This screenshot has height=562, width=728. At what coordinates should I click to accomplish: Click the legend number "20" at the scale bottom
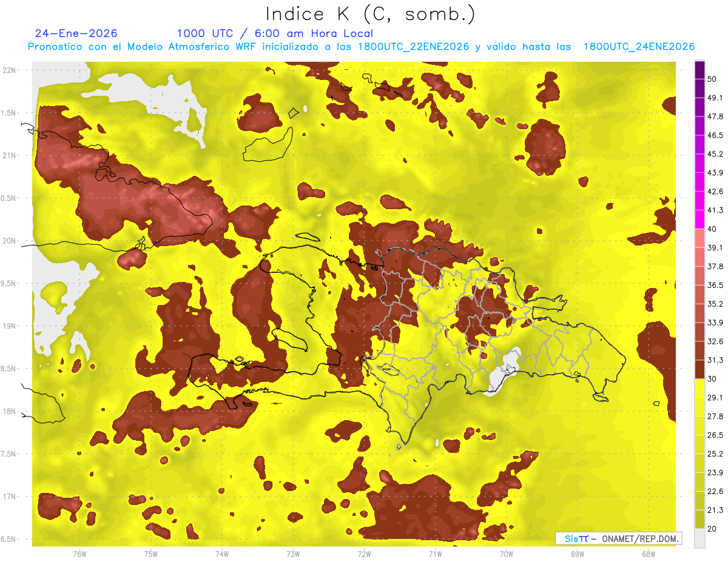pos(712,529)
